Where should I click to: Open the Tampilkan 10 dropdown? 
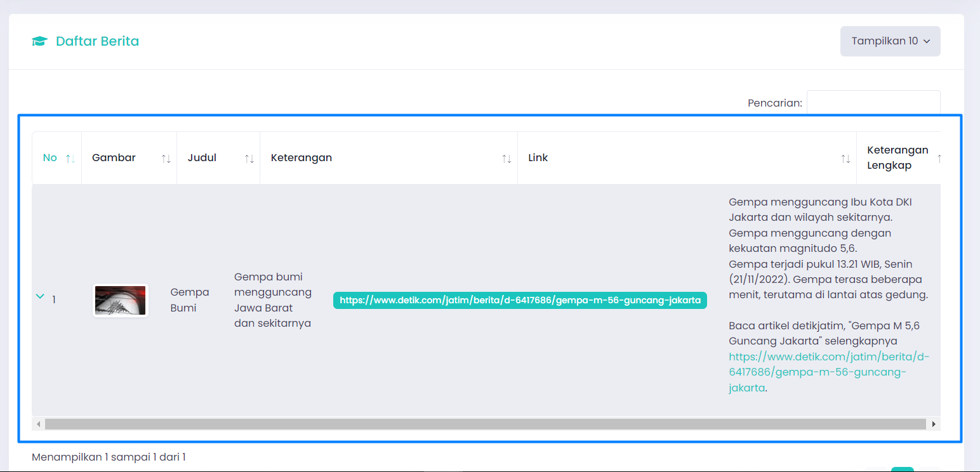point(890,41)
